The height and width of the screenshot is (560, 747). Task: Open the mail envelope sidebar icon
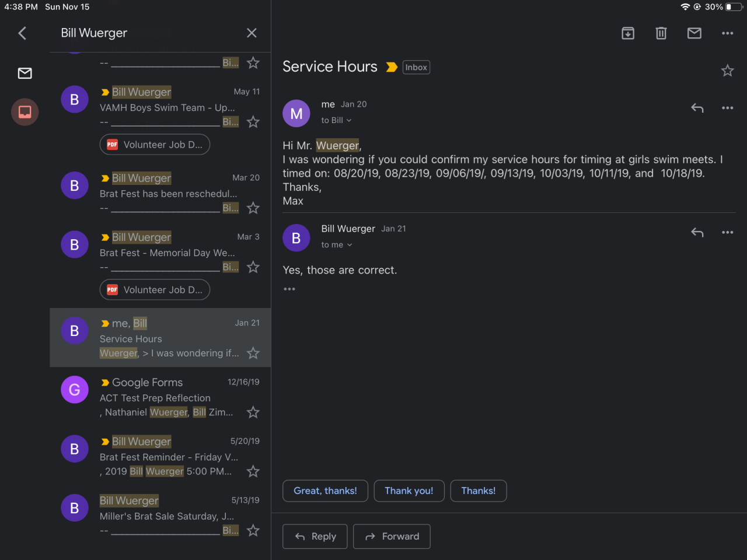click(25, 73)
